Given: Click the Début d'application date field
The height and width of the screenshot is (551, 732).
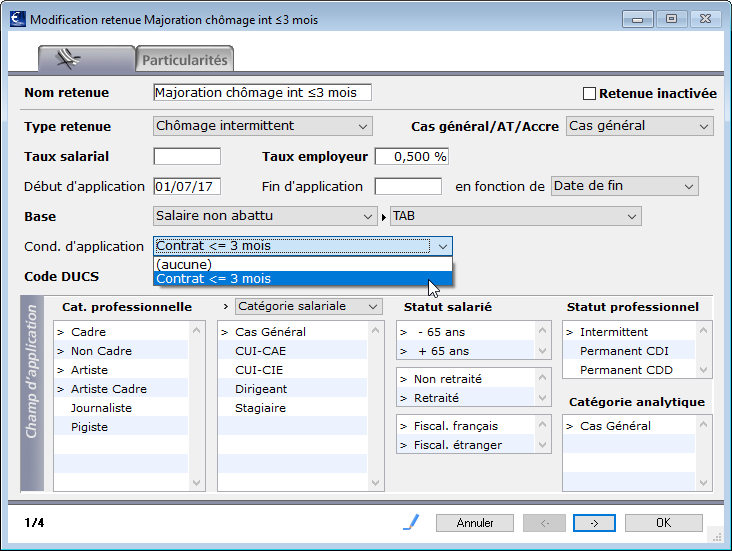Looking at the screenshot, I should [x=187, y=186].
